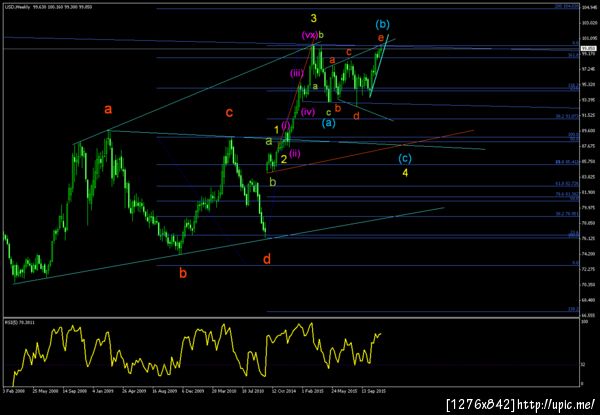
Task: Click the highlighted current price 99.850 tag
Action: [x=587, y=49]
